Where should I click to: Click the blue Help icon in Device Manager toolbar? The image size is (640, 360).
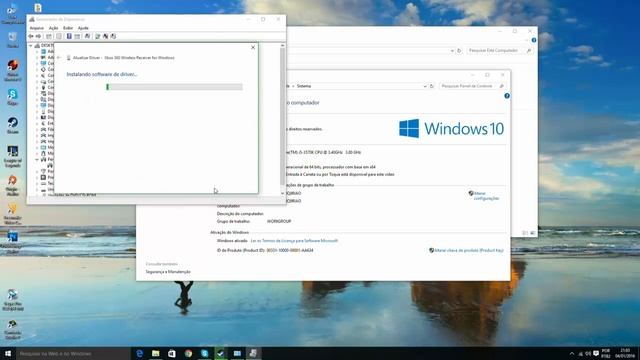69,36
